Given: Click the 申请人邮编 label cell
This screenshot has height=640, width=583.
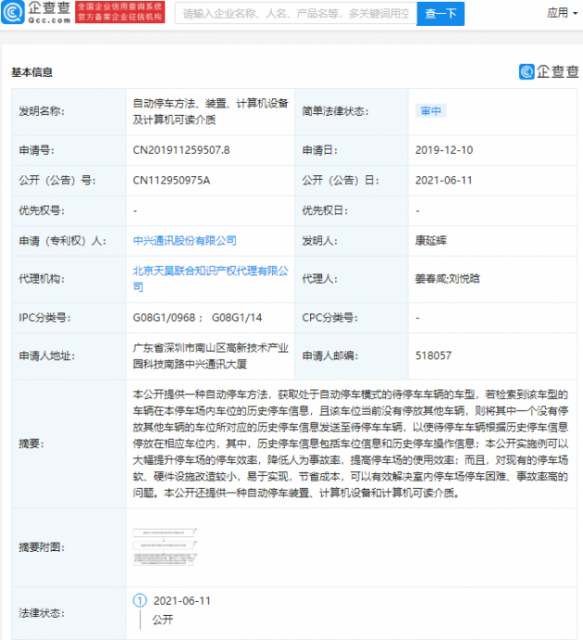Looking at the screenshot, I should coord(351,356).
